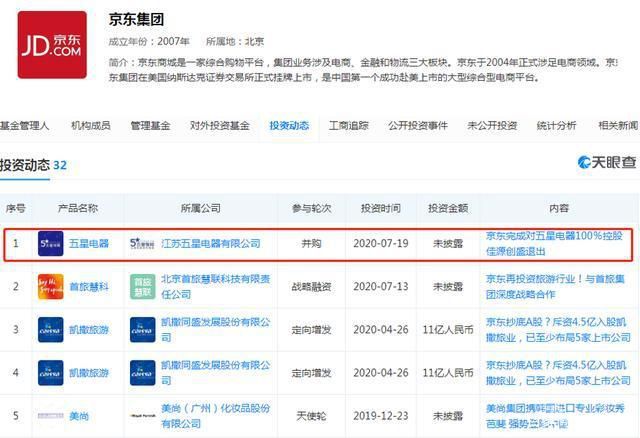Open the 相关新闻 tab
The height and width of the screenshot is (438, 640).
[618, 126]
